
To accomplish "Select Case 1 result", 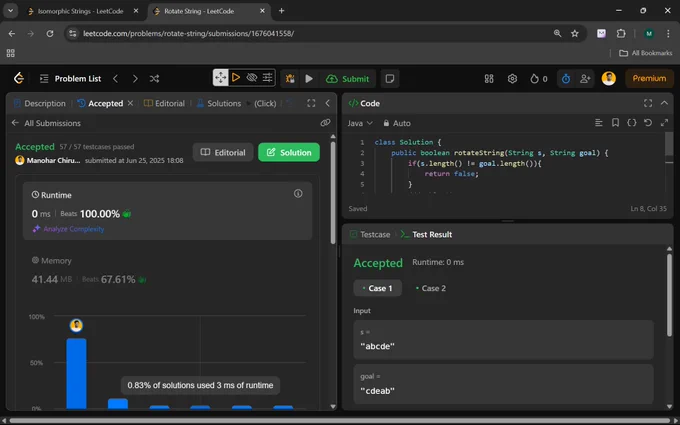I will coord(377,288).
